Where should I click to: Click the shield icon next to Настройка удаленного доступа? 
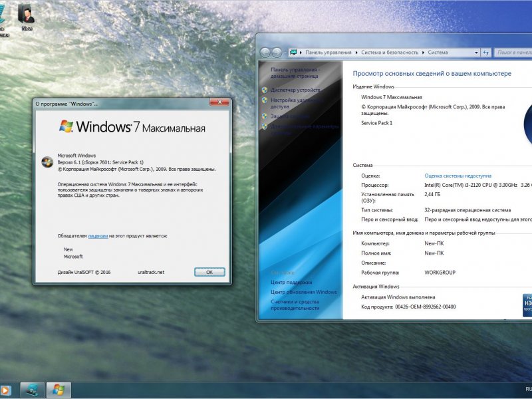tap(265, 100)
